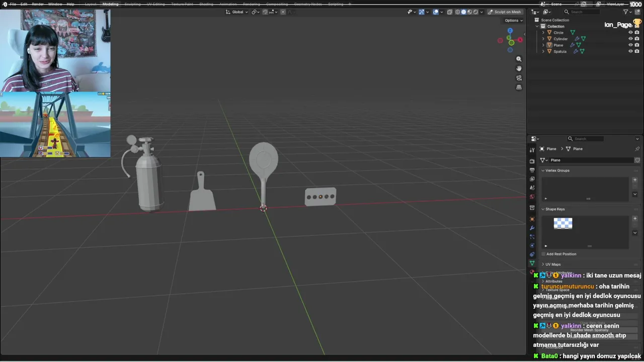Open the Particles properties tab icon
The width and height of the screenshot is (644, 362).
pos(532,237)
